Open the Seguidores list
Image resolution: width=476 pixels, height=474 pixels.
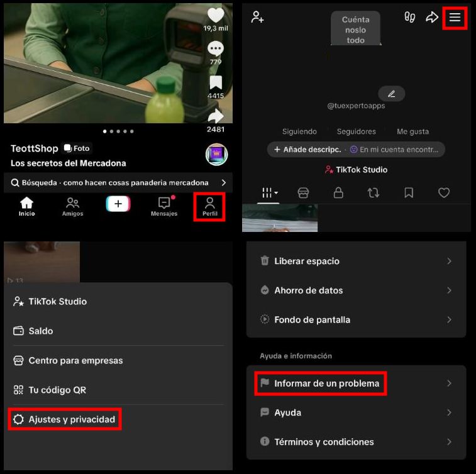point(356,131)
